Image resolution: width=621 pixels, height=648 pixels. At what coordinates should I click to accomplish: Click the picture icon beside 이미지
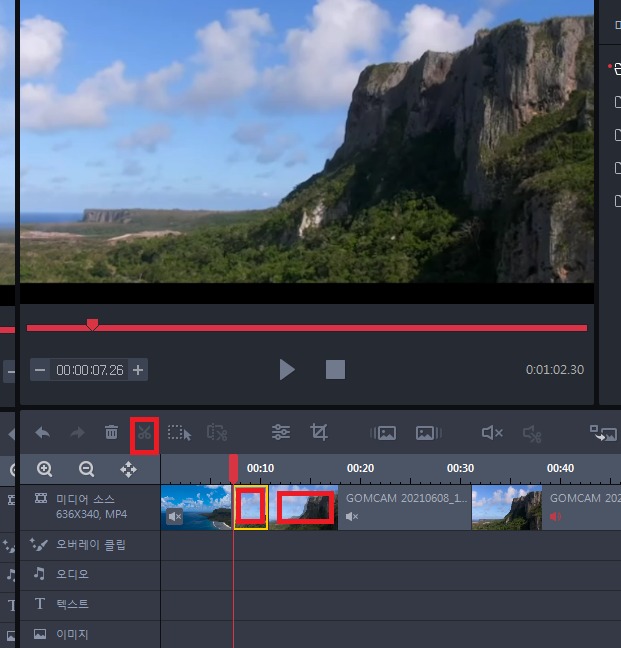pyautogui.click(x=40, y=634)
